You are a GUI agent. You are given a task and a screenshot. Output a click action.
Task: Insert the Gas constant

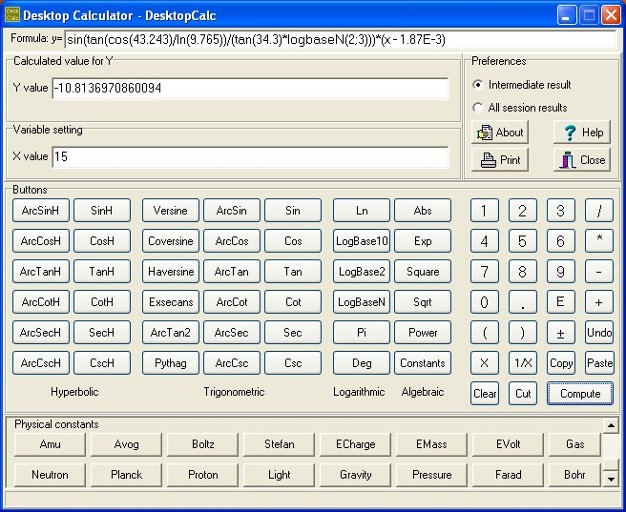(x=575, y=444)
